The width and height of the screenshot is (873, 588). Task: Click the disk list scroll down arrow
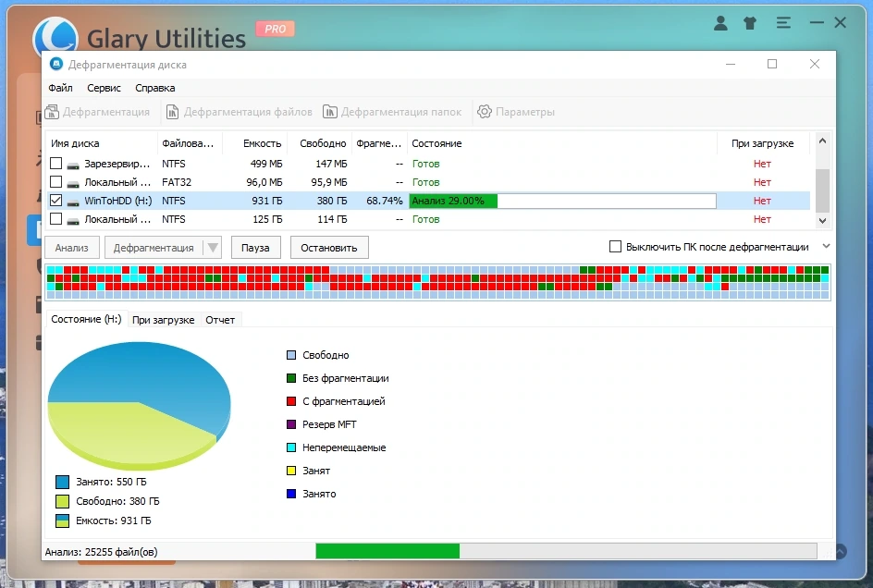[x=822, y=220]
